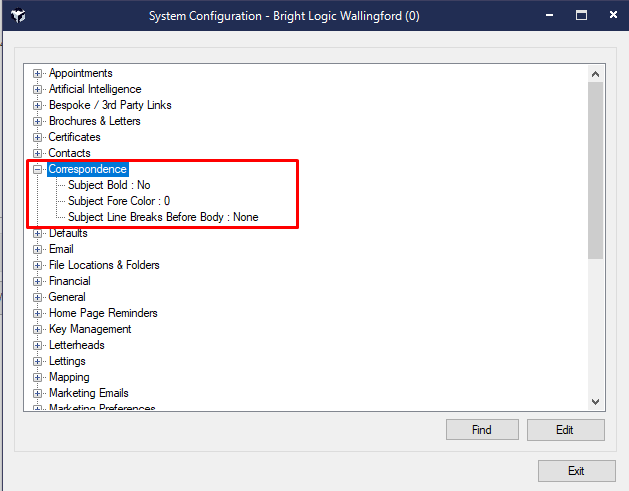Click the Find button
This screenshot has height=491, width=629.
click(482, 430)
